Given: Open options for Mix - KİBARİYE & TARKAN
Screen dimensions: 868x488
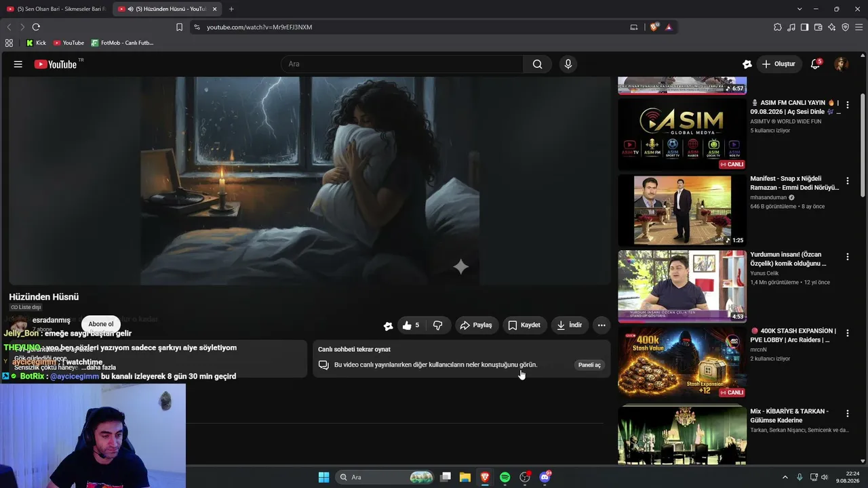Looking at the screenshot, I should click(x=847, y=413).
